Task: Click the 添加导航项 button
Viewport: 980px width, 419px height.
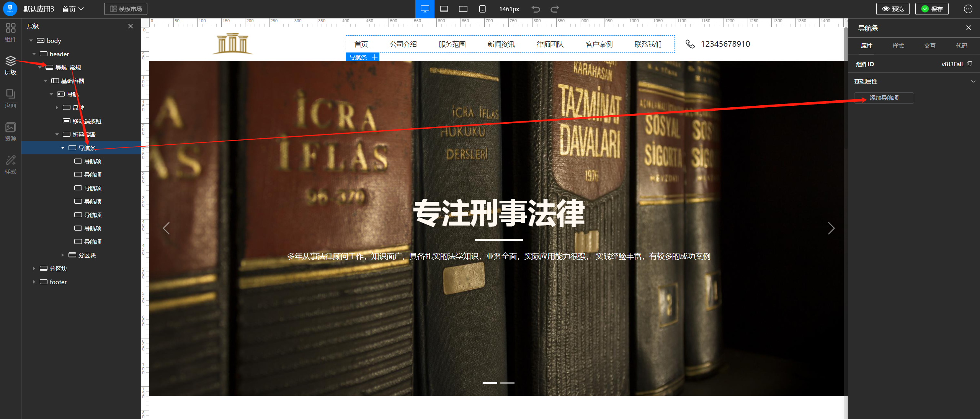Action: click(x=884, y=98)
